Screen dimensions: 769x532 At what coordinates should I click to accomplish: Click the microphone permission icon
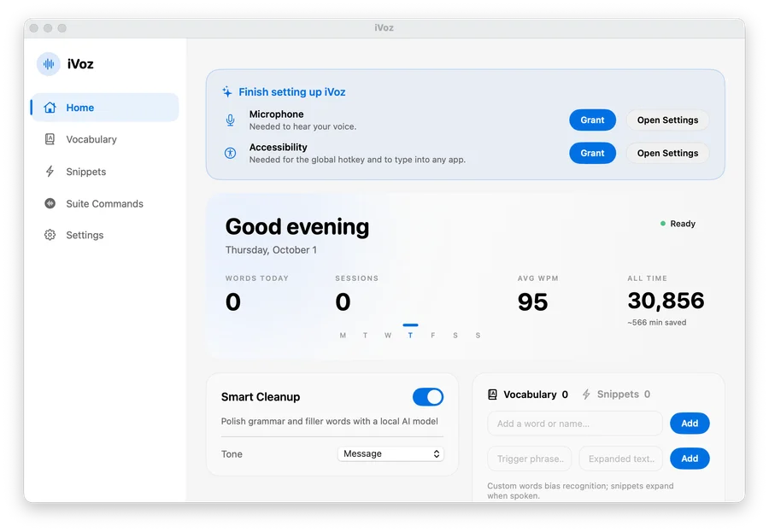[x=230, y=120]
